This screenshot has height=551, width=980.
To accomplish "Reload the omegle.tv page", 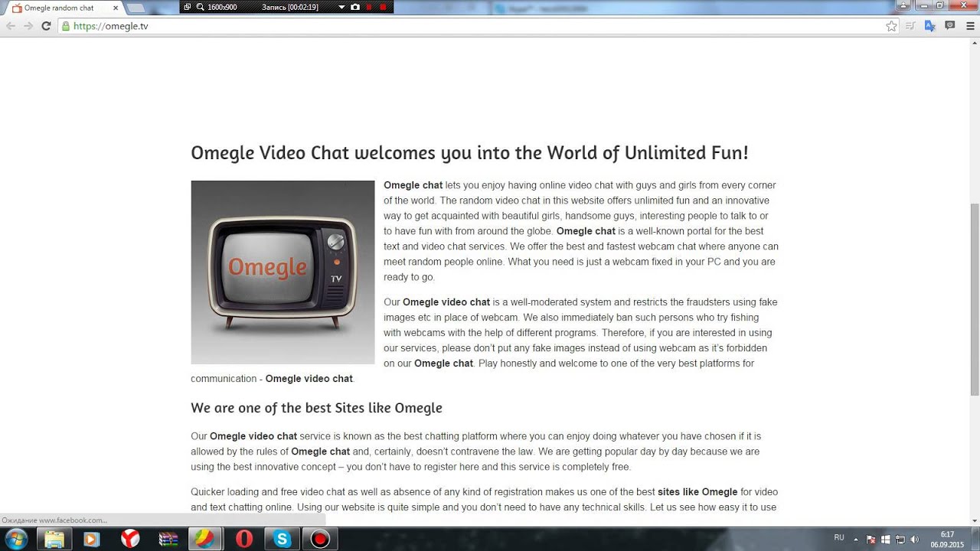I will pyautogui.click(x=46, y=26).
